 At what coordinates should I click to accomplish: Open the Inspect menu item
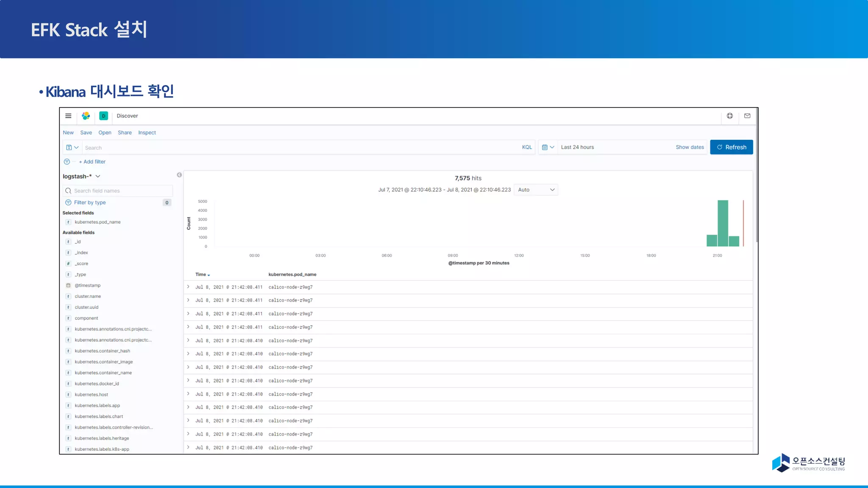click(x=147, y=133)
